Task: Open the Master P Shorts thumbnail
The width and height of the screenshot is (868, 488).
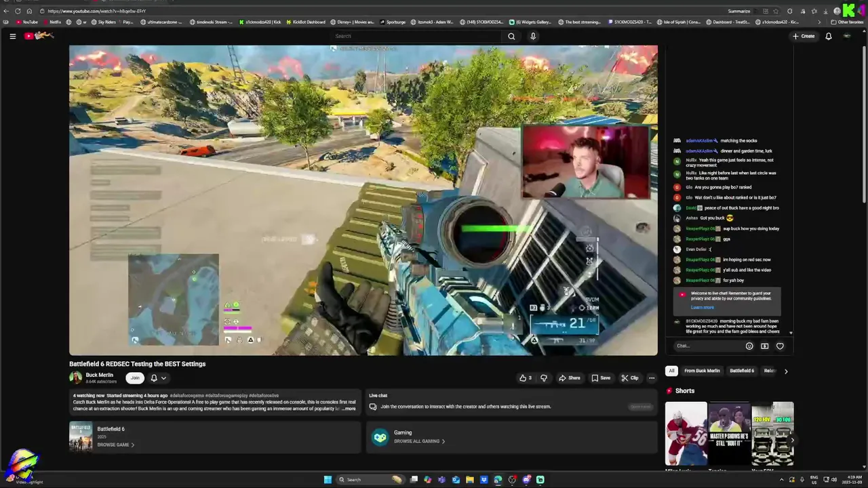Action: (x=729, y=433)
